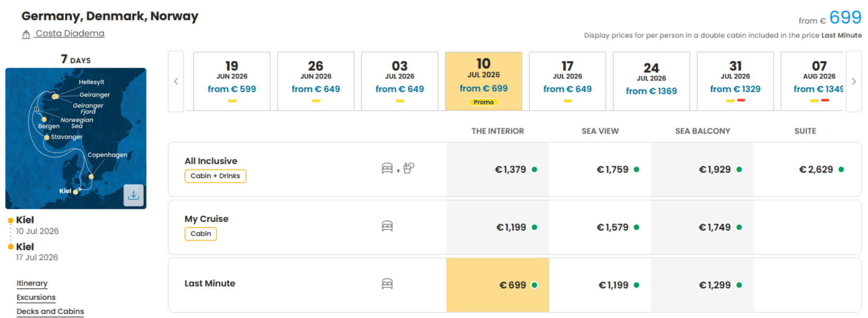The height and width of the screenshot is (318, 868).
Task: Select the 10 Jul 2026 Promo departure
Action: (x=483, y=81)
